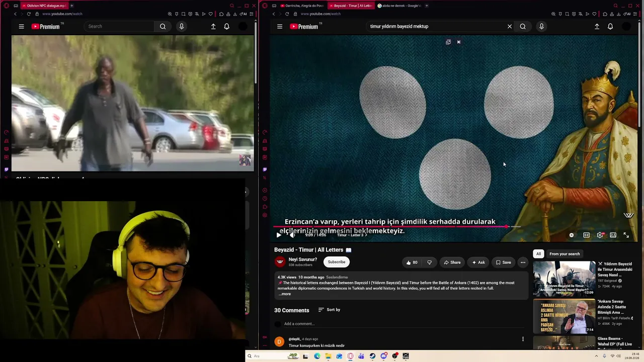The image size is (644, 362).
Task: Open YouTube guide menu in left window
Action: 21,27
